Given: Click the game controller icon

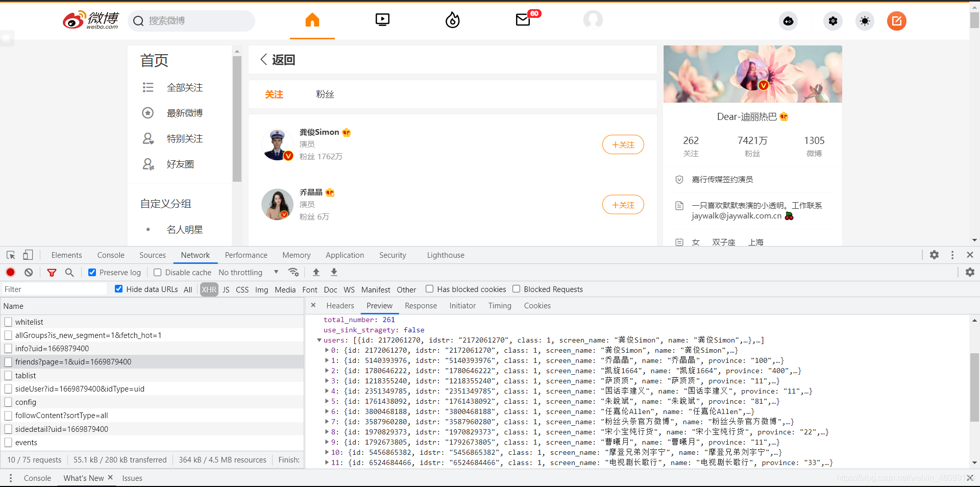Looking at the screenshot, I should 789,21.
